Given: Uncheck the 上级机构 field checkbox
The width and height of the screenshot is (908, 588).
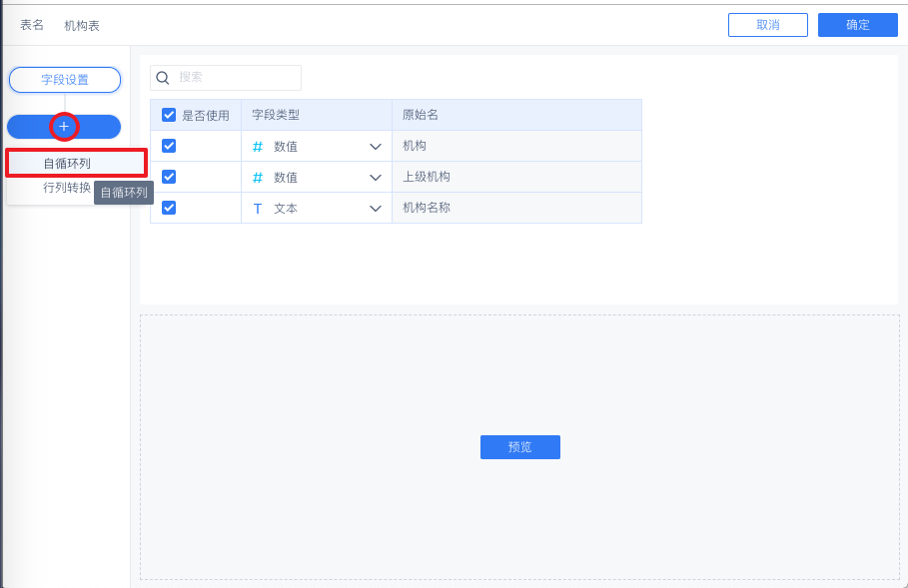Looking at the screenshot, I should pos(169,177).
